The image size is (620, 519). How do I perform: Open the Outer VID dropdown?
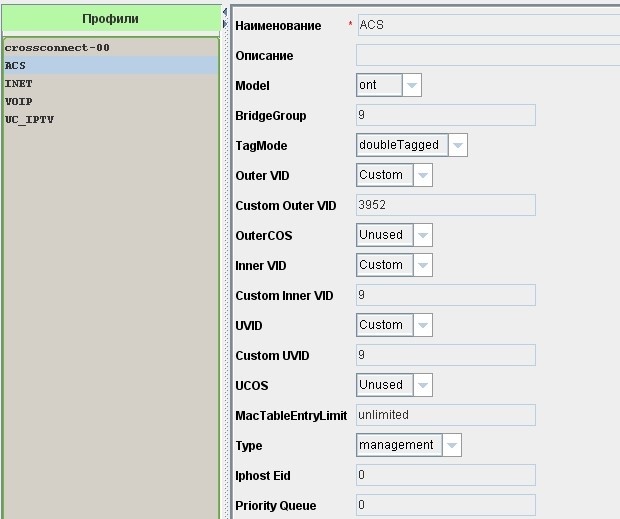[x=422, y=176]
